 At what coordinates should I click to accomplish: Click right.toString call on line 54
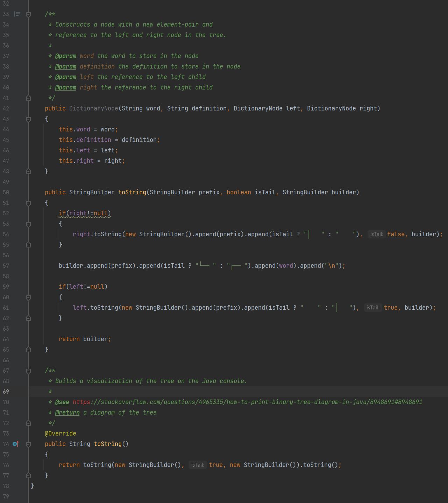[97, 234]
